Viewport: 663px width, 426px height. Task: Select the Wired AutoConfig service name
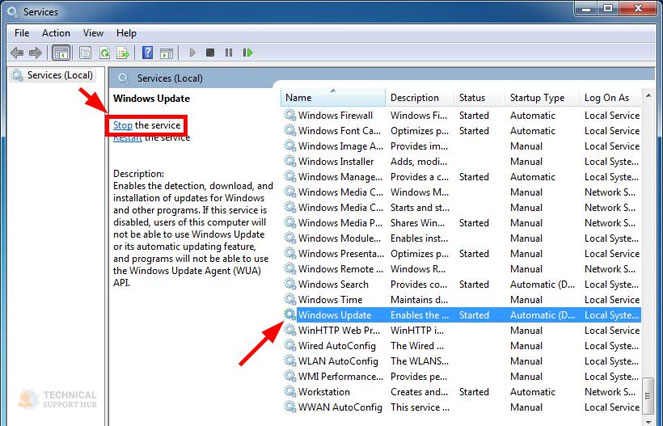[x=337, y=346]
